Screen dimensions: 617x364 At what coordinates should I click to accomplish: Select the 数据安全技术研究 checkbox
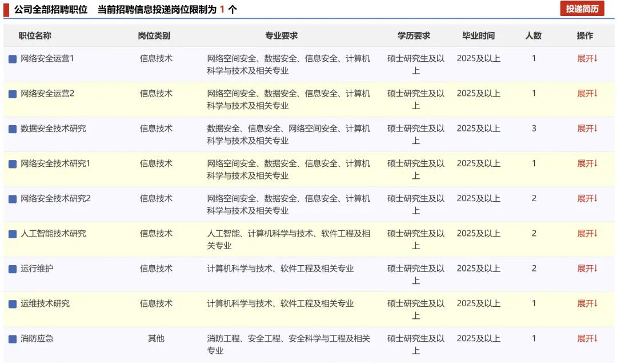point(13,129)
